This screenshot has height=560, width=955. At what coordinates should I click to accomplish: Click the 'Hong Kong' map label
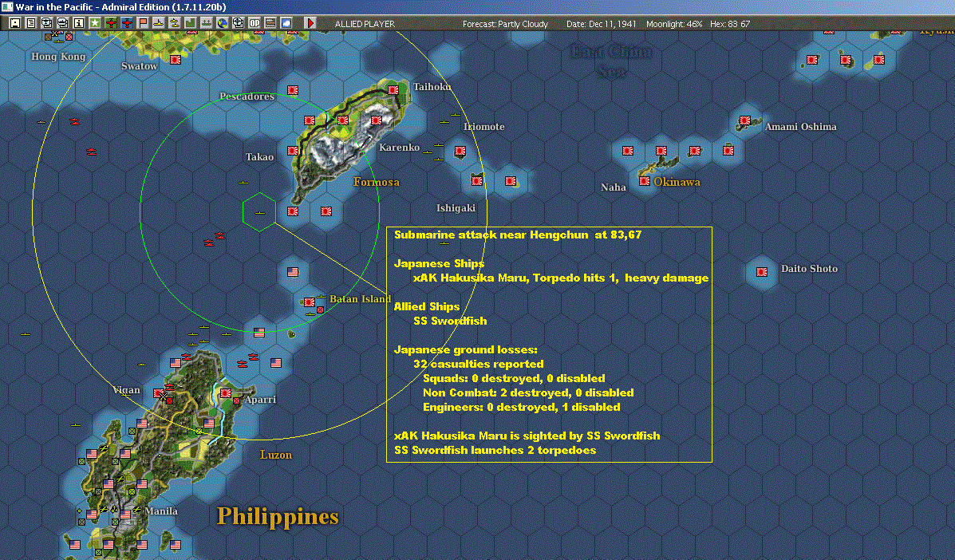tap(58, 56)
